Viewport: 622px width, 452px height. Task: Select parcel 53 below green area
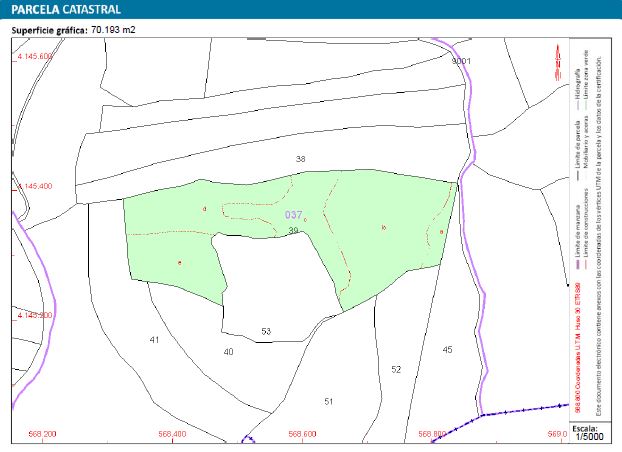click(x=266, y=331)
